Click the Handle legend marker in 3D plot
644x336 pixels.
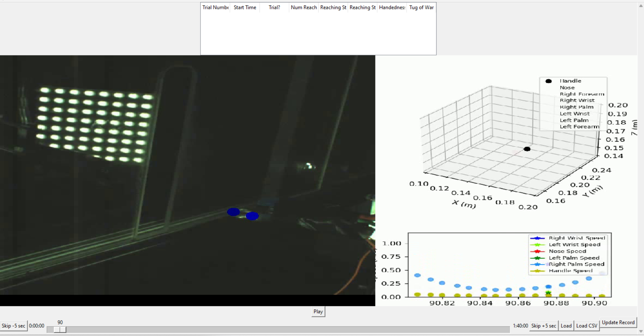coord(549,81)
